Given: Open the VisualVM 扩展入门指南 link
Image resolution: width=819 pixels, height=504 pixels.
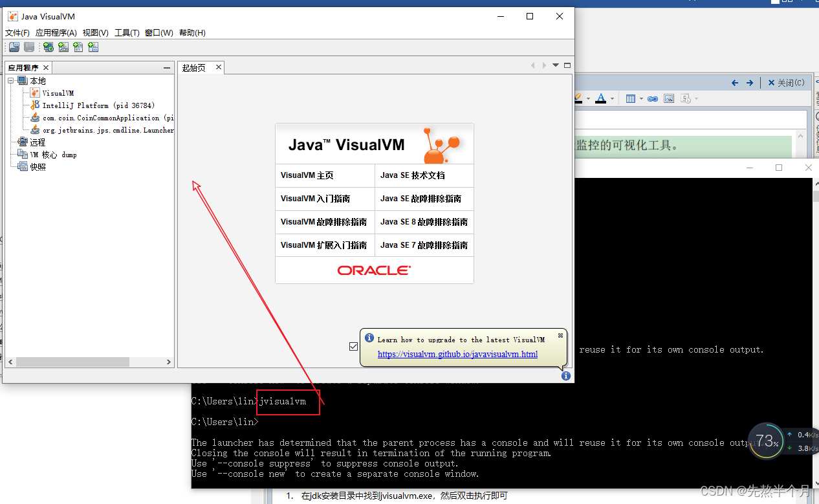Looking at the screenshot, I should click(x=323, y=245).
